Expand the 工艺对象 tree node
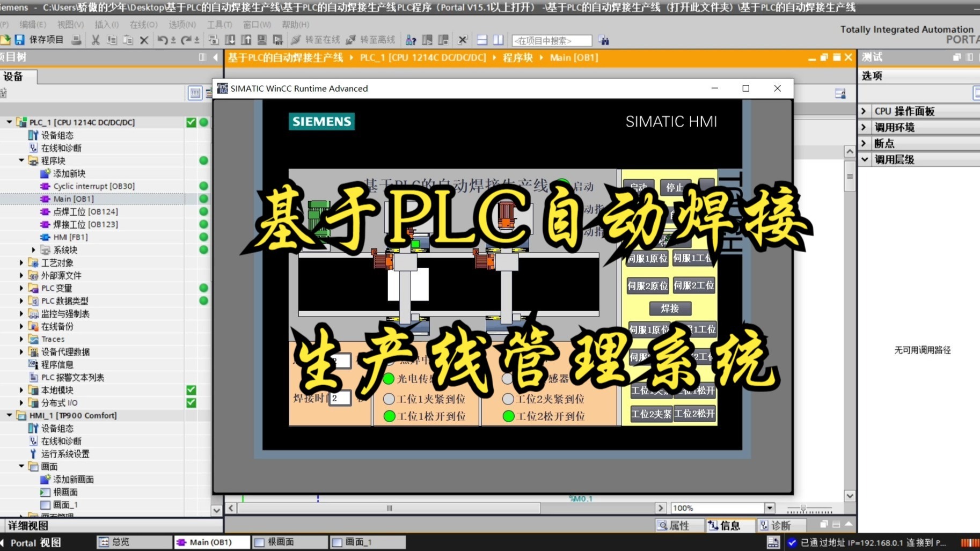The image size is (980, 551). point(21,262)
